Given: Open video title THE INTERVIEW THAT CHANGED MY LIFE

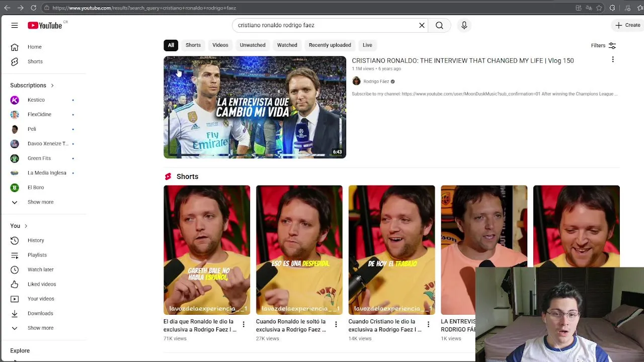Looking at the screenshot, I should (462, 60).
